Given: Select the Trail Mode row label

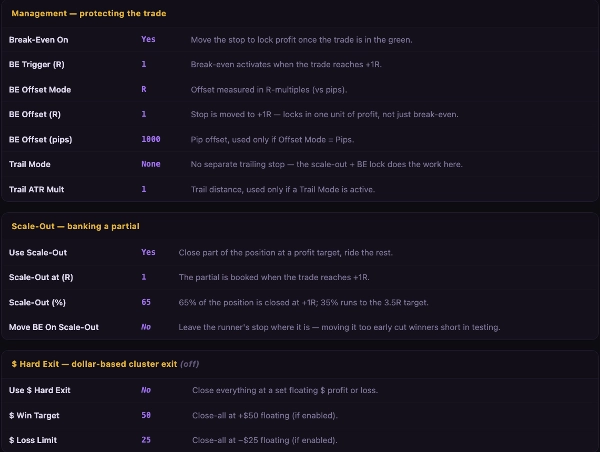Looking at the screenshot, I should click(x=29, y=164).
